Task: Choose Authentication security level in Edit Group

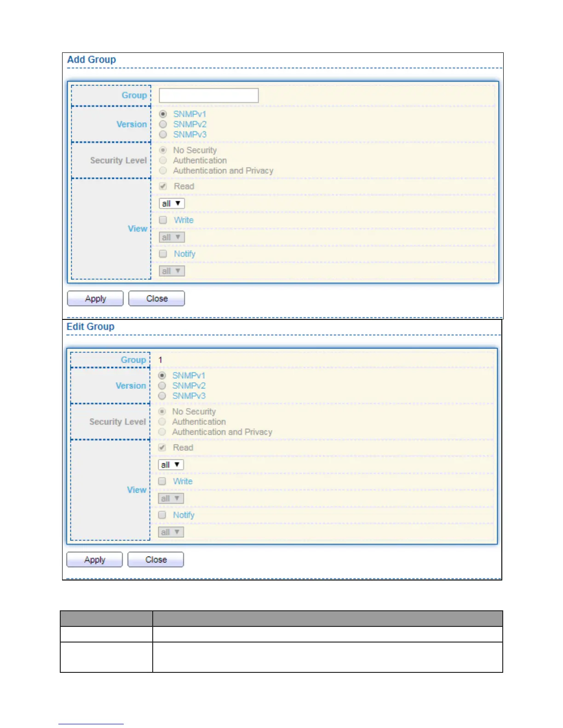Action: [x=162, y=421]
